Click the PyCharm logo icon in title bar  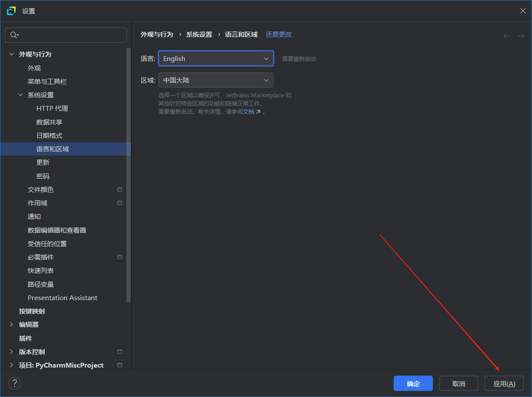(x=11, y=11)
